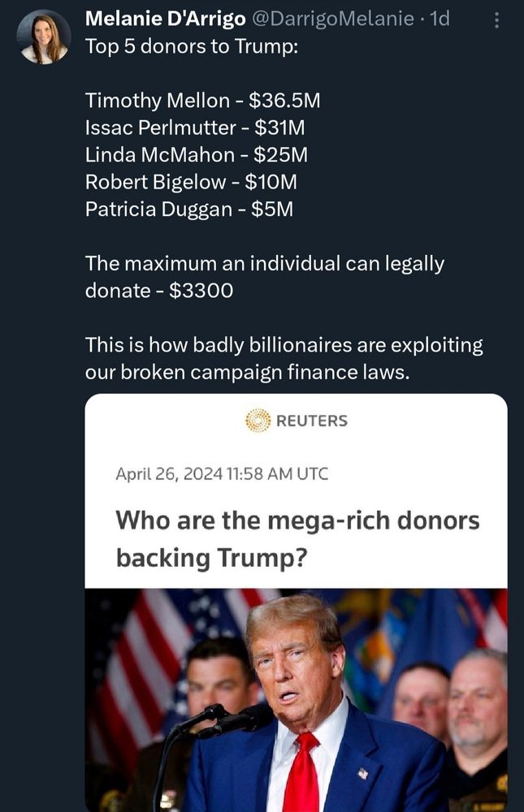Click the Reuters emblem above the headline
Viewport: 524px width, 812px height.
point(259,420)
